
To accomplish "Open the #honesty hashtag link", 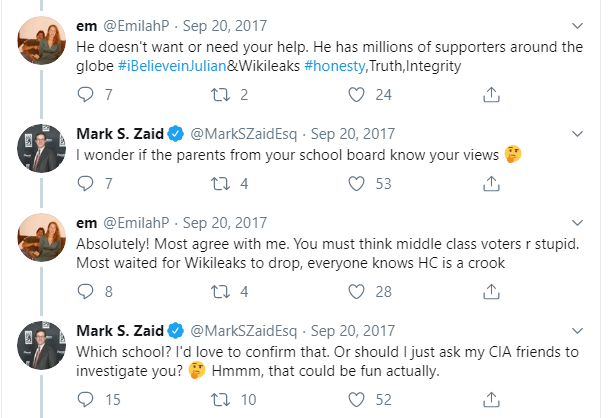I will point(339,65).
